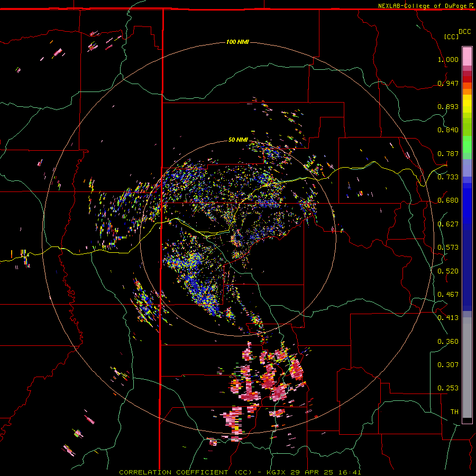
Task: Click the [CC] legend heading
Action: tap(452, 36)
